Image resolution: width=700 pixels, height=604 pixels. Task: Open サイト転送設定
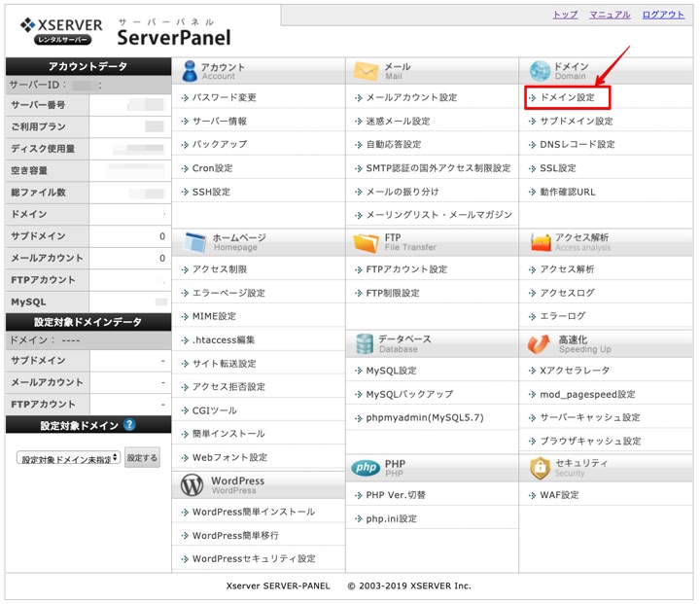[x=225, y=364]
